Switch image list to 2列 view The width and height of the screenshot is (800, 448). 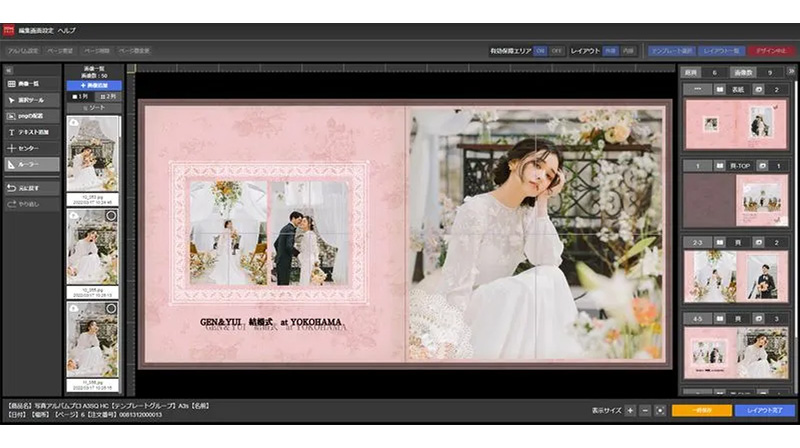pos(108,96)
